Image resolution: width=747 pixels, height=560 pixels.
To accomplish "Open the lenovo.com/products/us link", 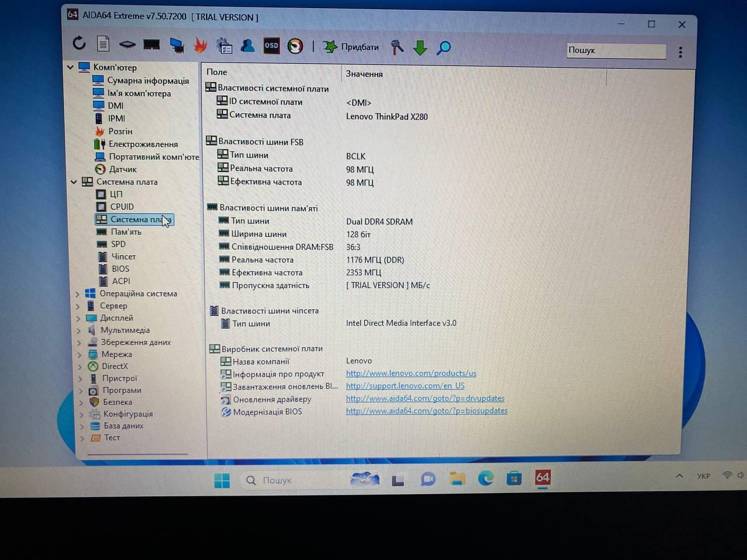I will tap(411, 373).
